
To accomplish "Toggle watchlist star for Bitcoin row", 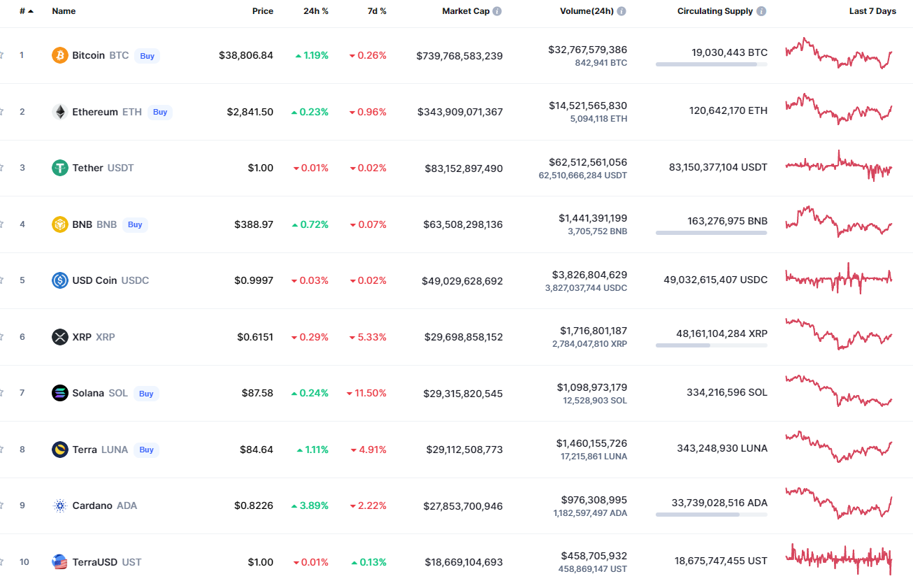I will pos(1,55).
